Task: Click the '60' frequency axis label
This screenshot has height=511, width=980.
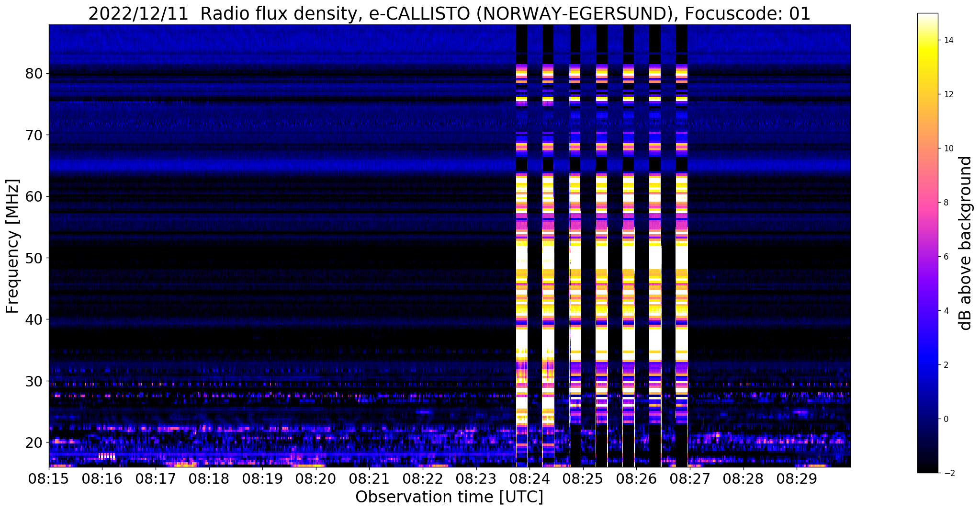Action: [34, 196]
